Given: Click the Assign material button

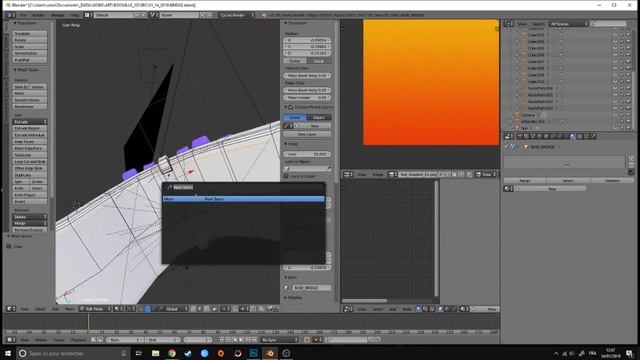Looking at the screenshot, I should (x=524, y=180).
